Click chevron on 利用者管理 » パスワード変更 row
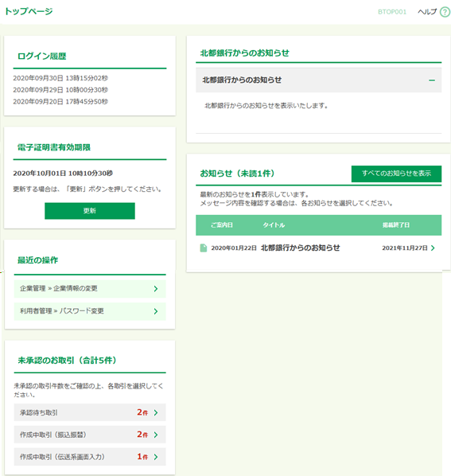The image size is (451, 476). (x=156, y=311)
